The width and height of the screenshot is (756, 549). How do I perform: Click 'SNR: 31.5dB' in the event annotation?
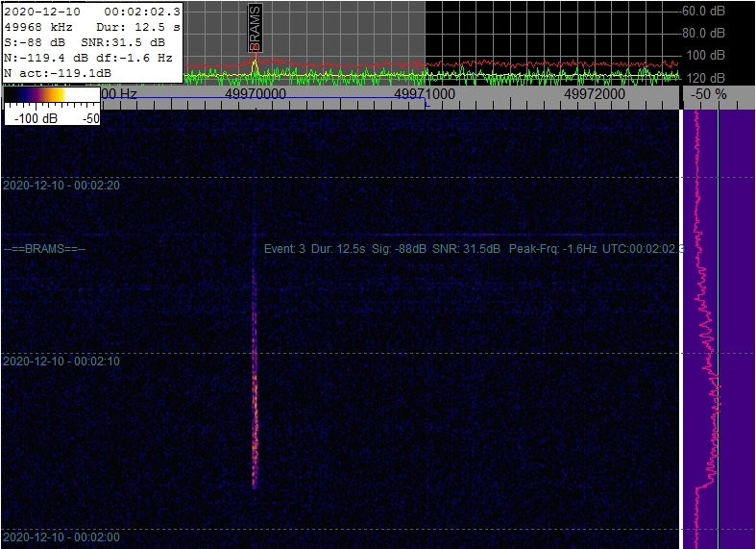click(x=466, y=249)
